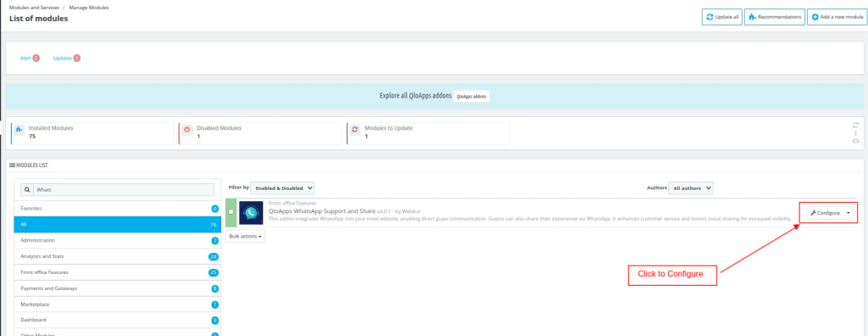Select the Payments and Gateways category
This screenshot has height=336, width=868.
click(x=117, y=288)
